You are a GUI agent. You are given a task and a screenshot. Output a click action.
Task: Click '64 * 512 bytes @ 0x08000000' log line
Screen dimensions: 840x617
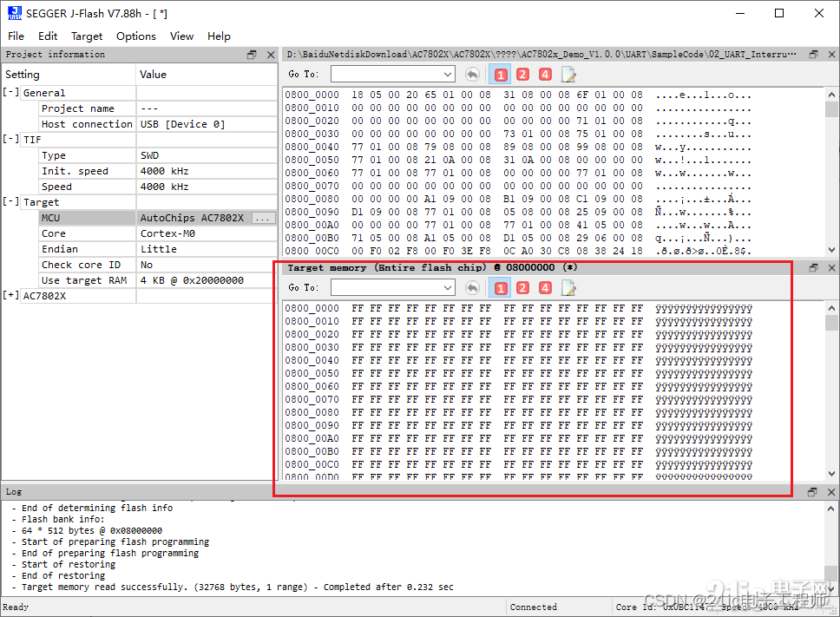coord(88,530)
